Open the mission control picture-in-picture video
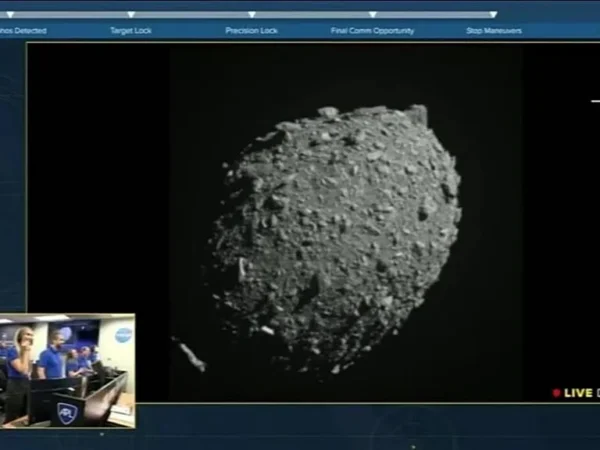 68,371
